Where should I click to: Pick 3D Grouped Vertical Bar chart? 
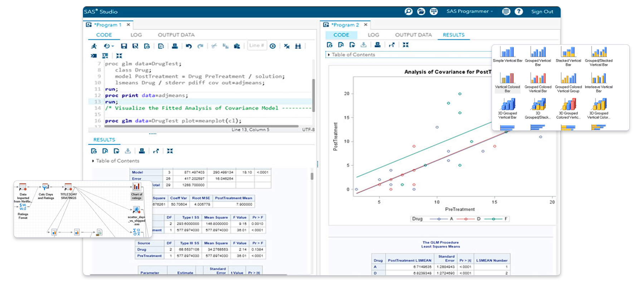(x=507, y=109)
